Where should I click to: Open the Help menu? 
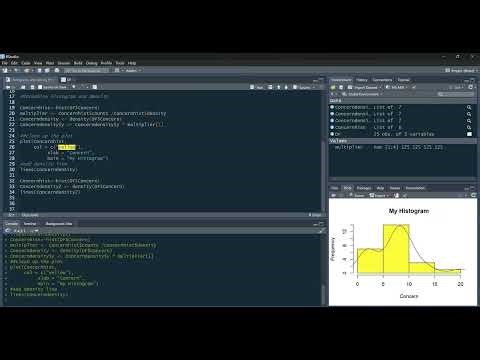(x=132, y=63)
